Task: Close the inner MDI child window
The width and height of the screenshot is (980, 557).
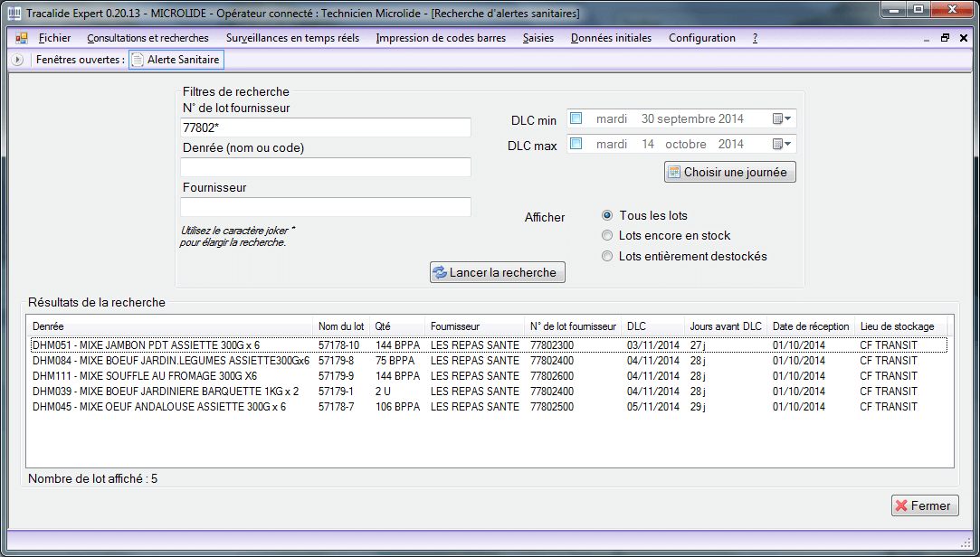Action: 963,37
